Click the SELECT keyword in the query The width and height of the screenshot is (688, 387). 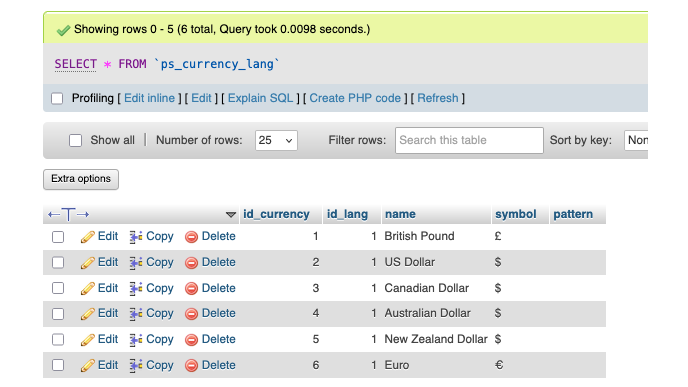[75, 64]
